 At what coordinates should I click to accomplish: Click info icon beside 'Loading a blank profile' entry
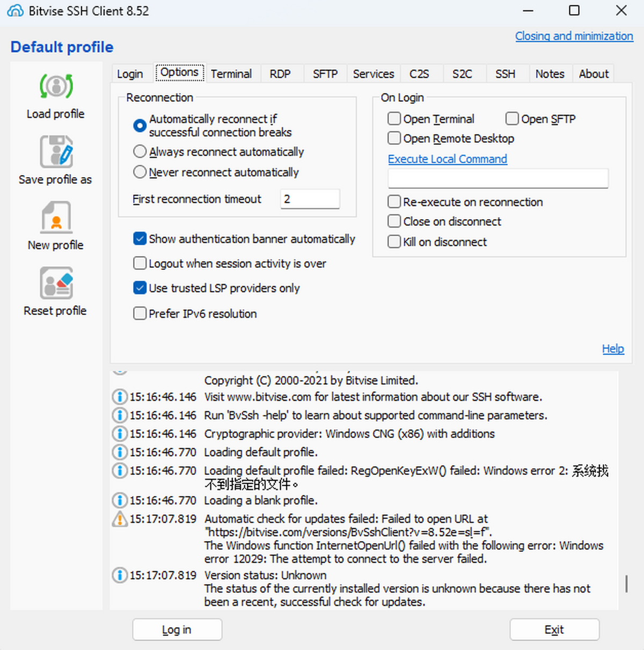click(119, 500)
